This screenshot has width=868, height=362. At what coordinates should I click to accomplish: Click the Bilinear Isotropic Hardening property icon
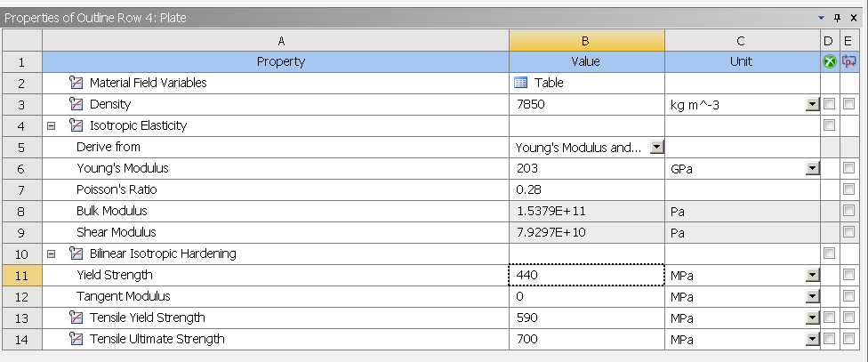[76, 253]
